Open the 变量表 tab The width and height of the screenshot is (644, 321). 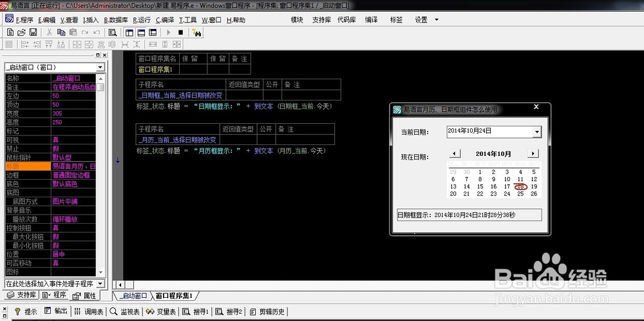coord(162,311)
